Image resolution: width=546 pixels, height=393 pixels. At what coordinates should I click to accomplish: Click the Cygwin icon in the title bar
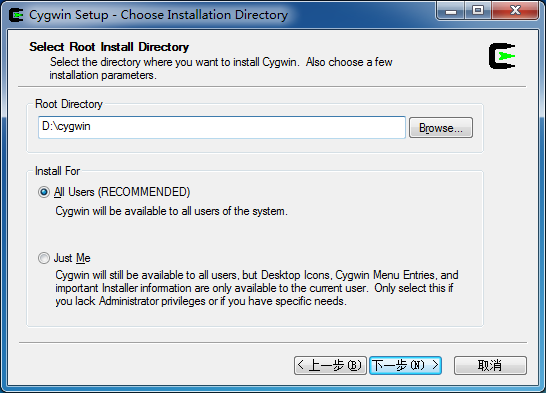tap(16, 15)
